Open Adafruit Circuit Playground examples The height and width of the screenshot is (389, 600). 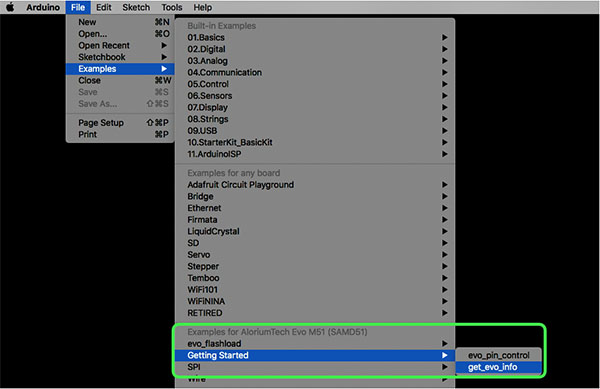coord(315,185)
